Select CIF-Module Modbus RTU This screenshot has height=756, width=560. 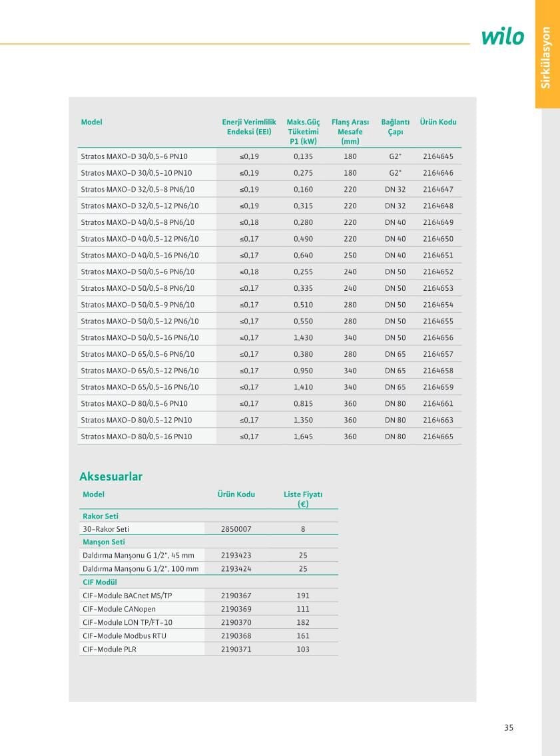125,636
